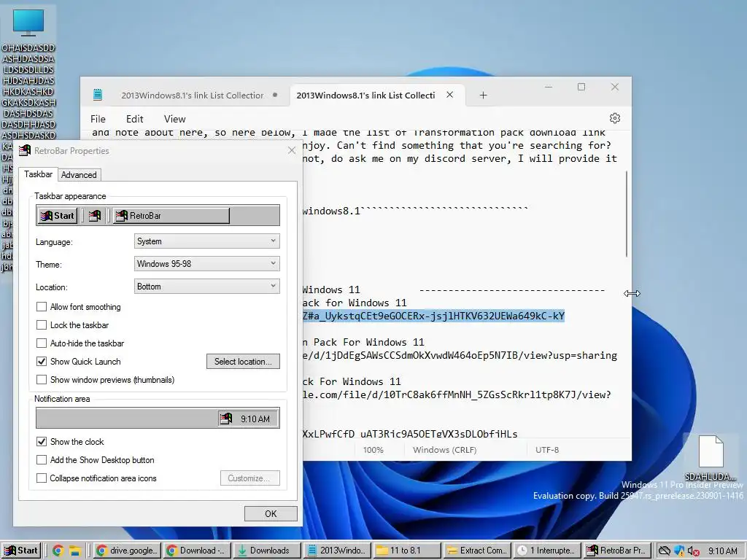Open the Windows Security shield tray icon
Image resolution: width=747 pixels, height=560 pixels.
pos(679,551)
